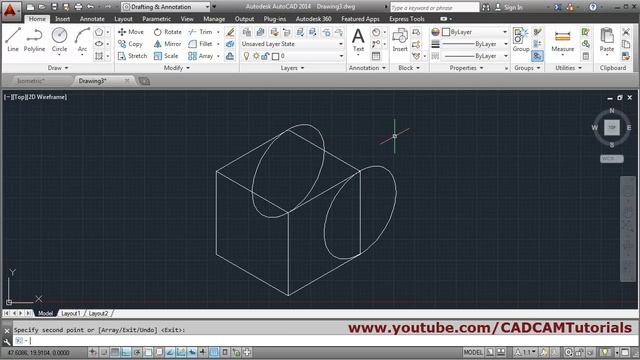Click the Sign In button
640x360 pixels.
tap(509, 7)
